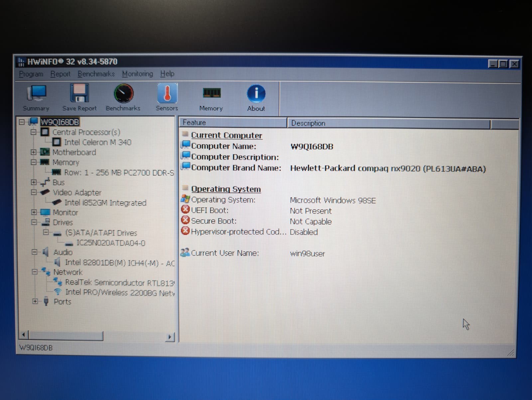
Task: Select the Network tree item
Action: [68, 272]
